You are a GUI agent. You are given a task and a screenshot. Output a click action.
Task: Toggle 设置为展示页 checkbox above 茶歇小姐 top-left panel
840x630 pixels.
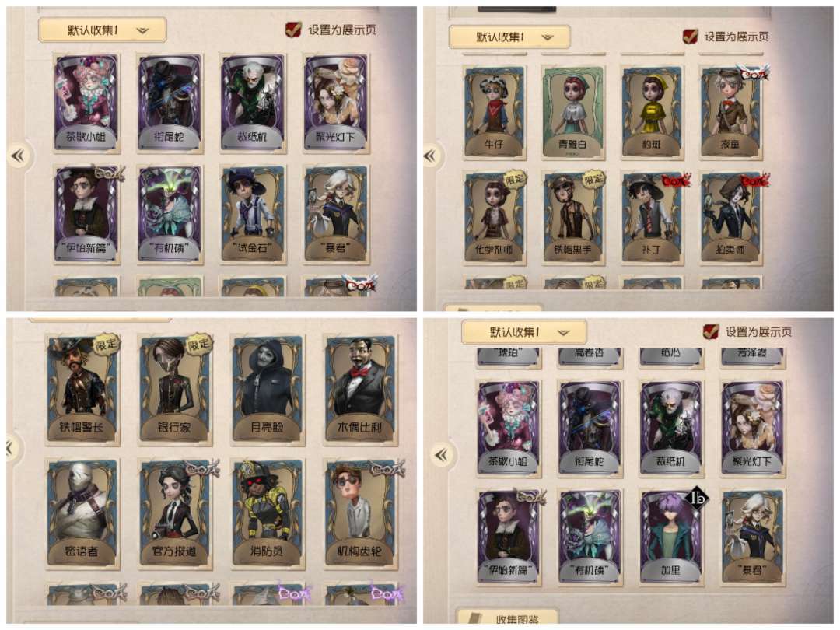[292, 30]
